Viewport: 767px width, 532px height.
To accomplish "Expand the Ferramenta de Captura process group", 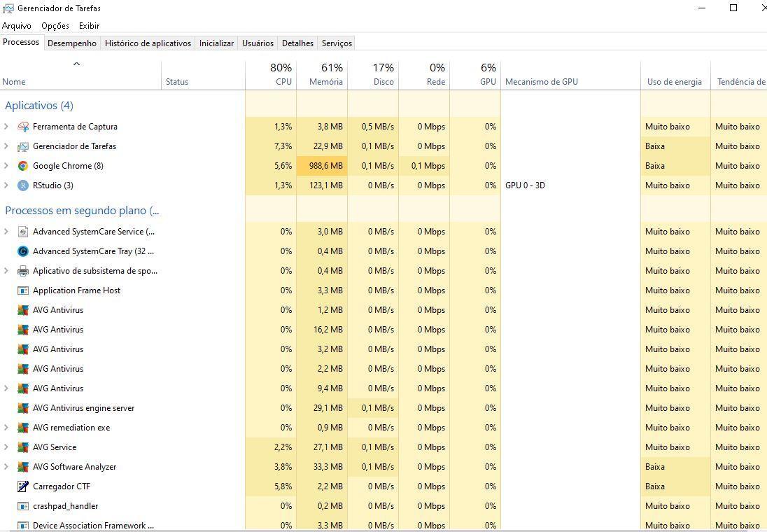I will coord(6,127).
